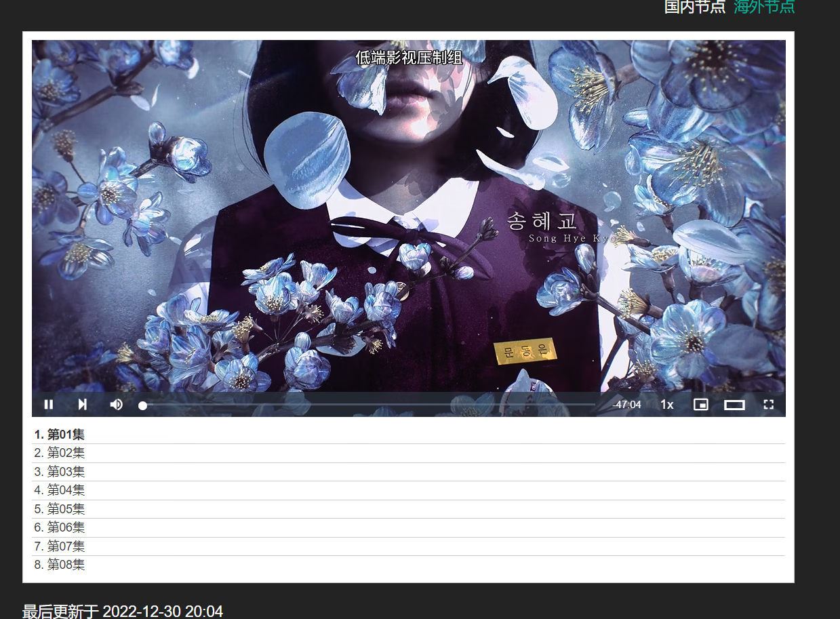Enter fullscreen video mode
Screen dimensions: 840x619
pyautogui.click(x=769, y=405)
